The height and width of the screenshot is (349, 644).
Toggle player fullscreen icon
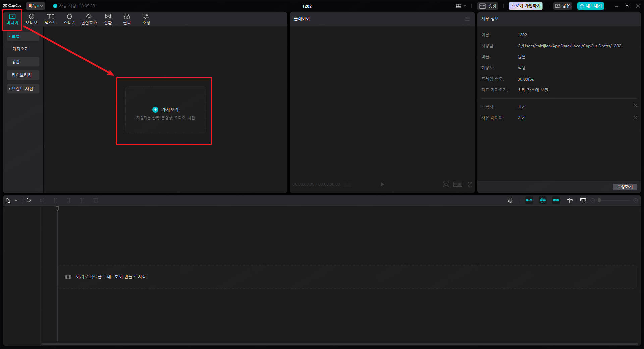coord(470,184)
